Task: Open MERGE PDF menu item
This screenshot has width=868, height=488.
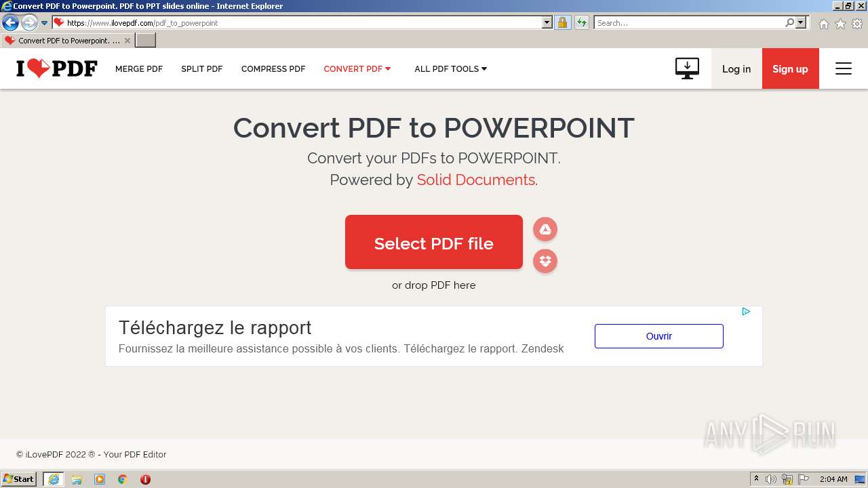Action: click(x=139, y=68)
